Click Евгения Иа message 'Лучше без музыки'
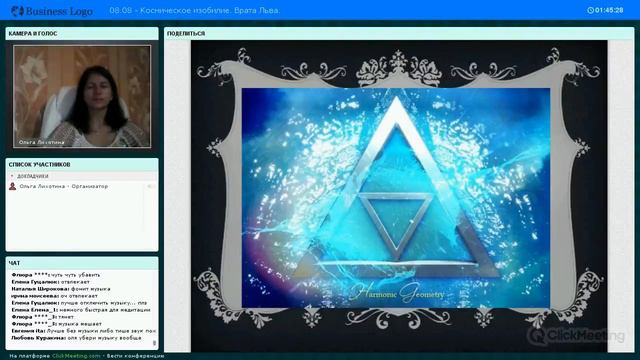This screenshot has height=360, width=640. pos(84,331)
